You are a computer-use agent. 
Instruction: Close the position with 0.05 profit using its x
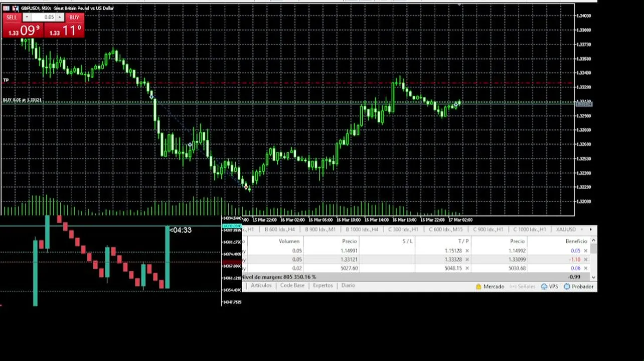585,251
